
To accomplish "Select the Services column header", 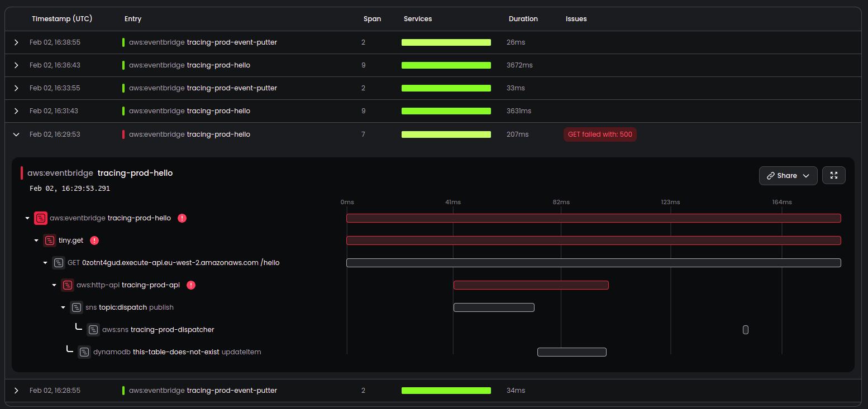I will [418, 19].
